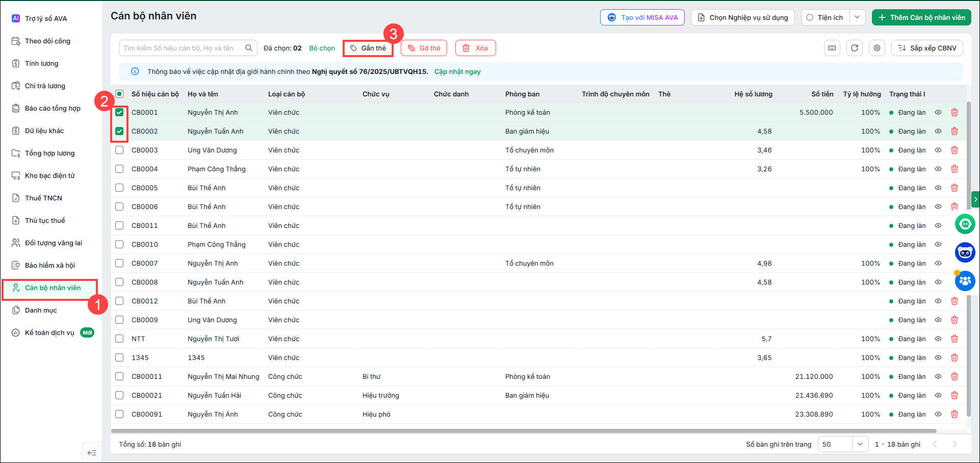Select row CB0004 checkbox
This screenshot has height=463, width=980.
[119, 169]
